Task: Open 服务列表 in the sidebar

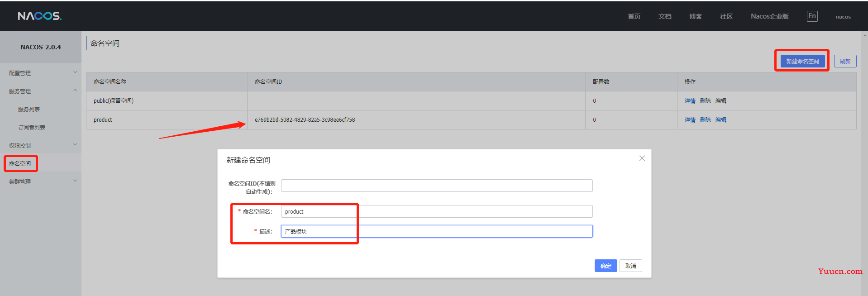Action: point(29,109)
